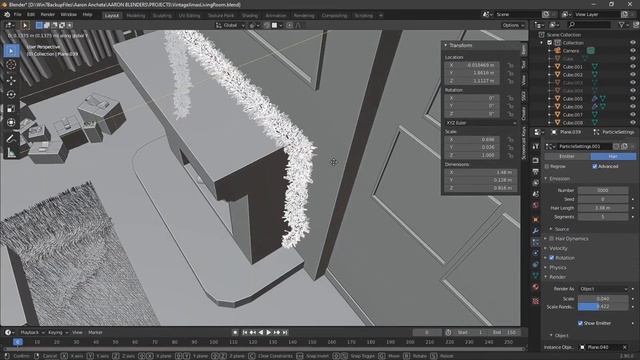640x360 pixels.
Task: Open the Object properties tab icon
Action: pyautogui.click(x=536, y=219)
